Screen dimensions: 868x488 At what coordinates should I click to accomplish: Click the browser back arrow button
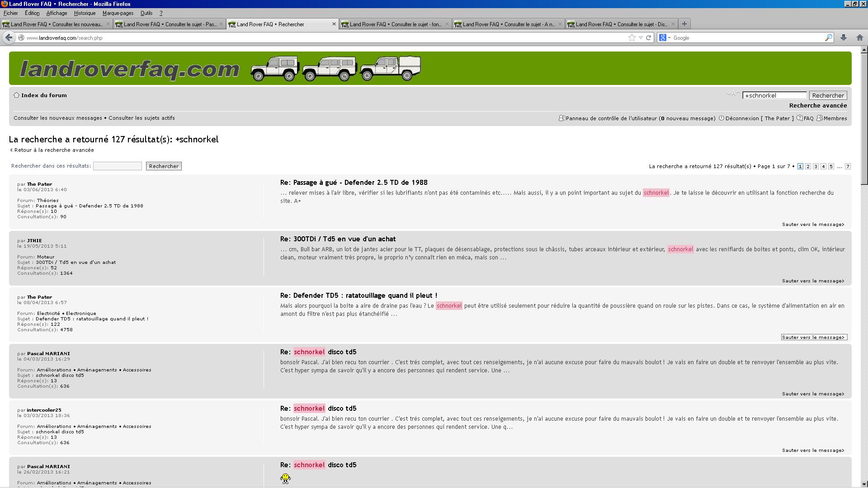[9, 38]
